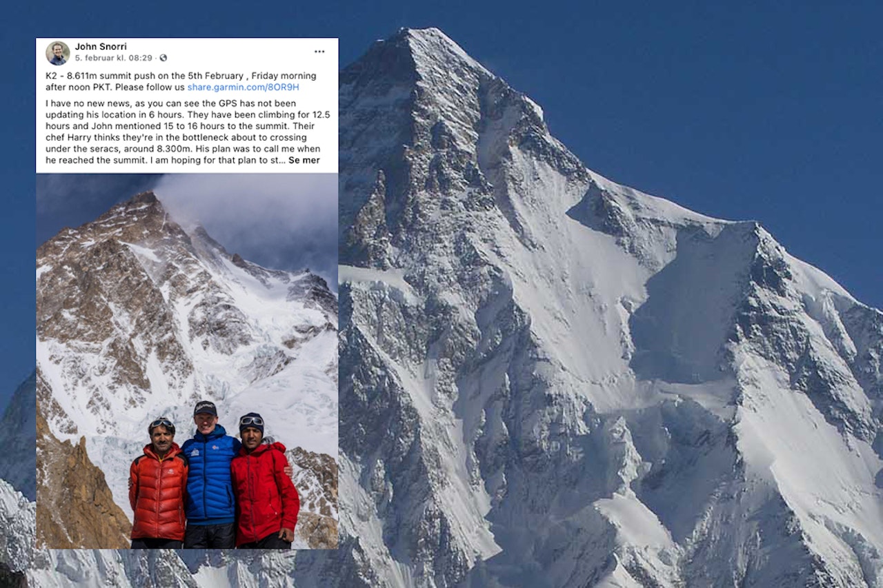Open the climbers photo in the post

pyautogui.click(x=187, y=361)
